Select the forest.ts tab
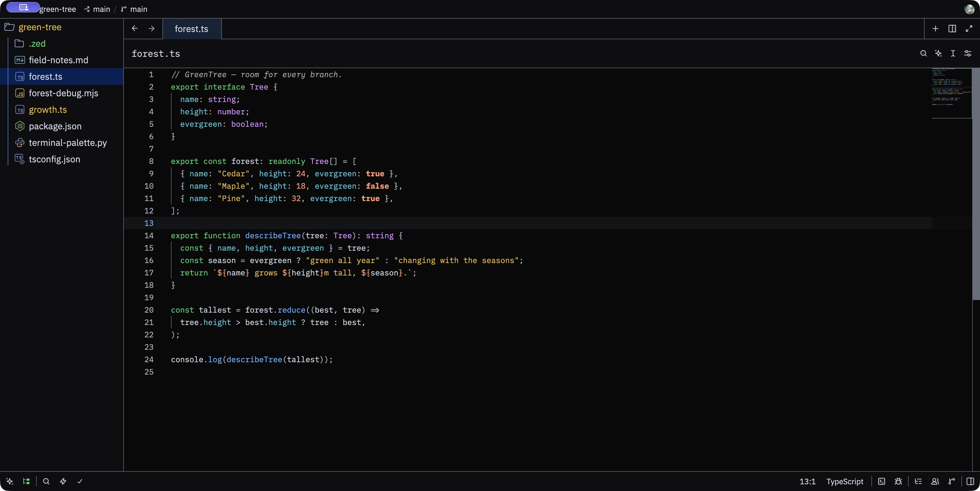The image size is (980, 491). (192, 29)
